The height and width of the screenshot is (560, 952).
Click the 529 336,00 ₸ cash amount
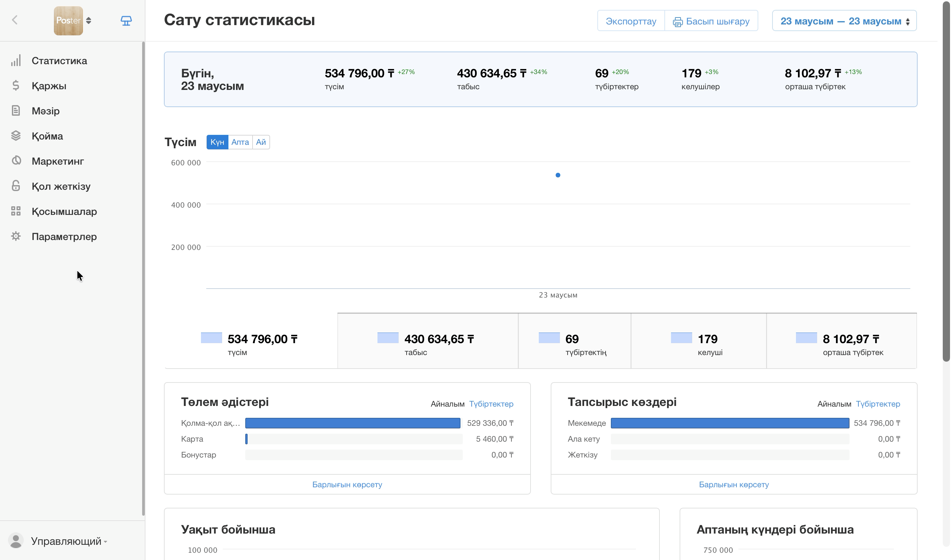491,423
